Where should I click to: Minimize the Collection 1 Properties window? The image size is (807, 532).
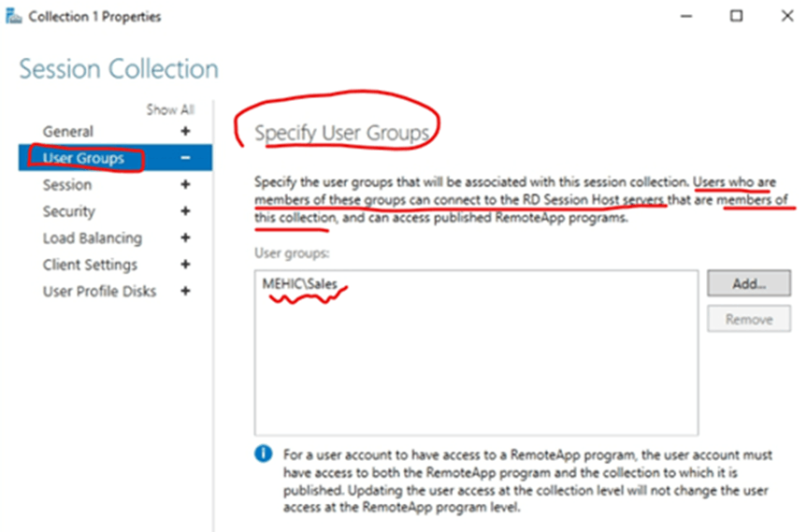[x=686, y=17]
